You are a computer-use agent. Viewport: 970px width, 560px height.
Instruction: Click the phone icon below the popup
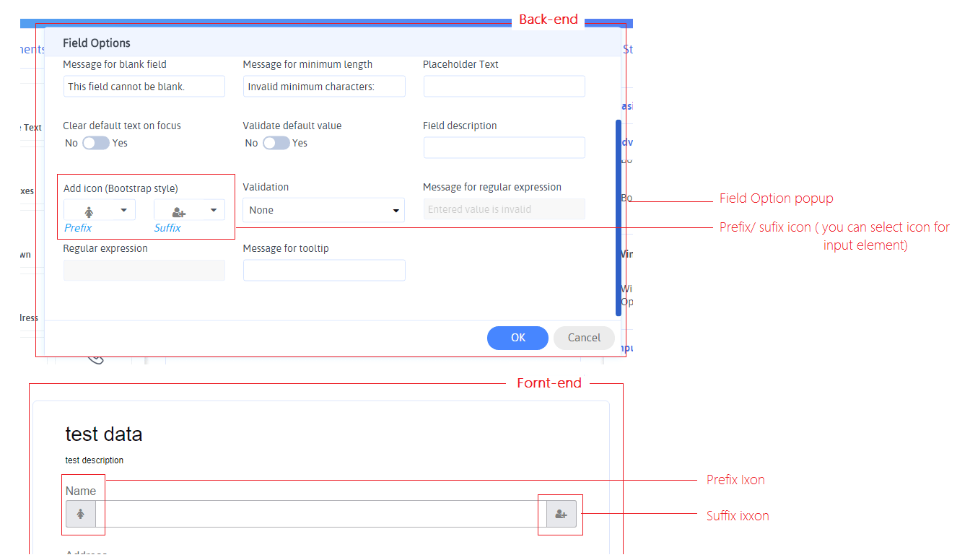click(96, 356)
